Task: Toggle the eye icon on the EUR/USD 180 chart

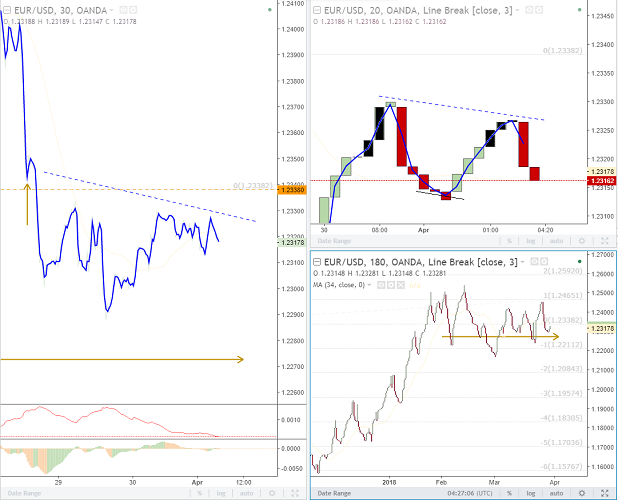Action: click(534, 261)
